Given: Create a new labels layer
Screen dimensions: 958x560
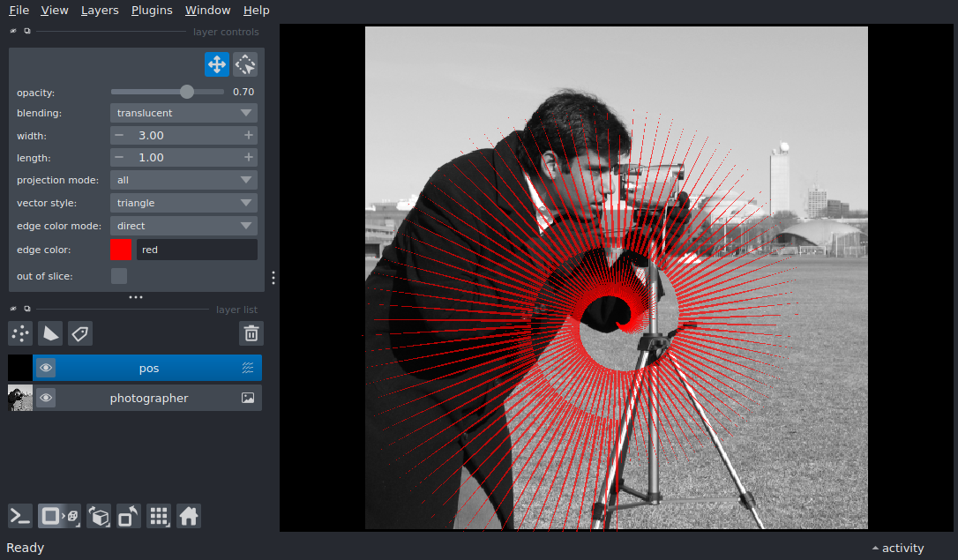Looking at the screenshot, I should (80, 332).
